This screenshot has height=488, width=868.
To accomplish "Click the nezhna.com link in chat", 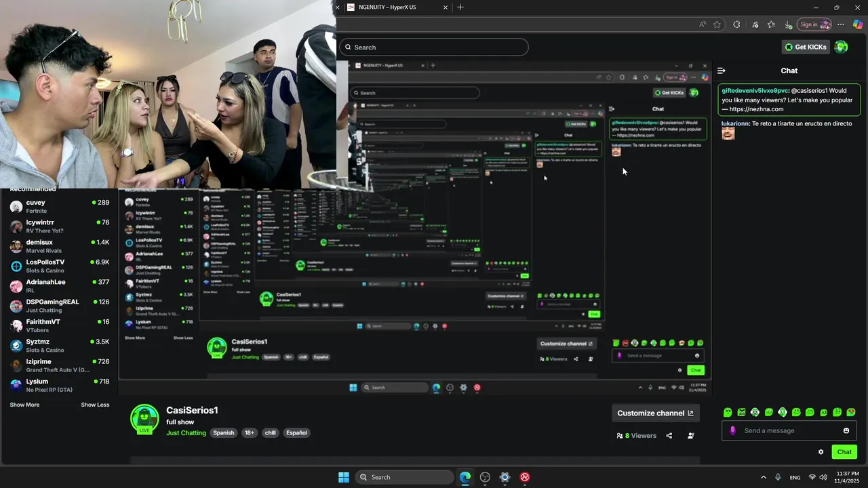I will pos(756,109).
